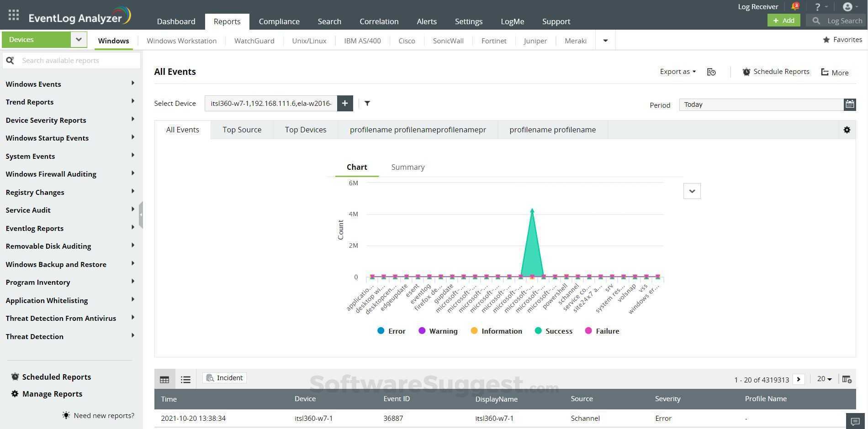Open the column selector icon in table toolbar
This screenshot has height=429, width=868.
pos(847,379)
